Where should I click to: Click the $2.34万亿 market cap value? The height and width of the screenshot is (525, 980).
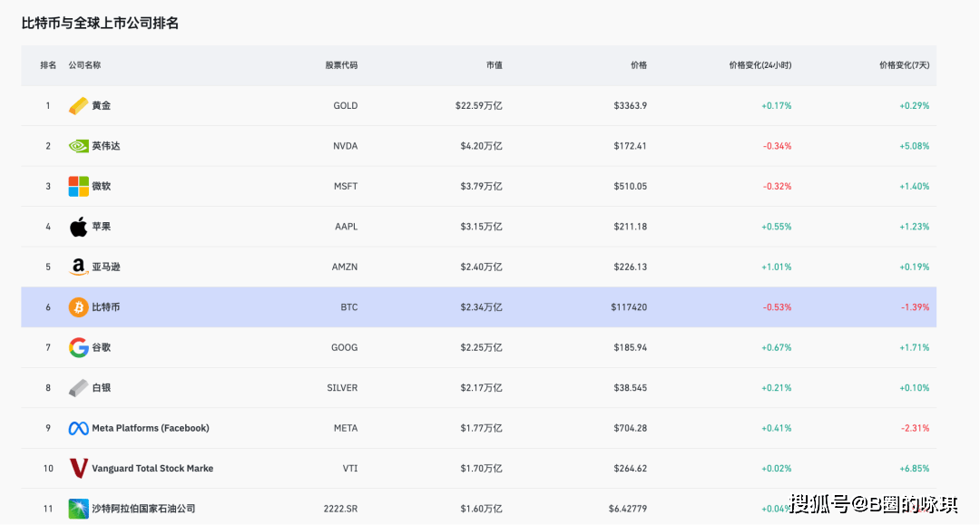[481, 307]
